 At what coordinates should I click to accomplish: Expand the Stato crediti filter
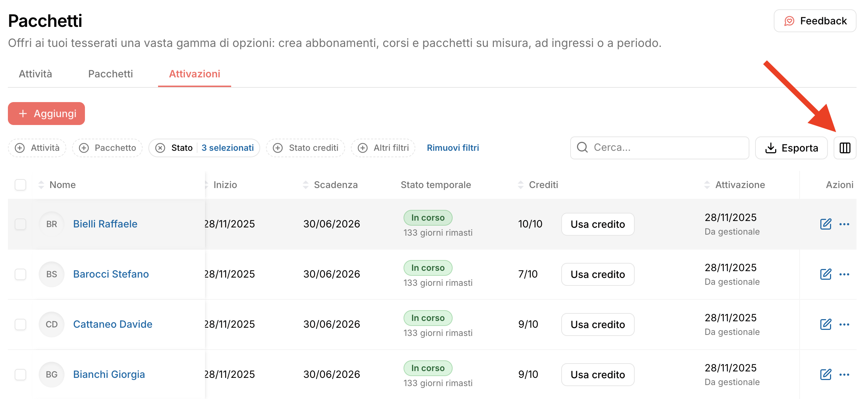(x=306, y=148)
